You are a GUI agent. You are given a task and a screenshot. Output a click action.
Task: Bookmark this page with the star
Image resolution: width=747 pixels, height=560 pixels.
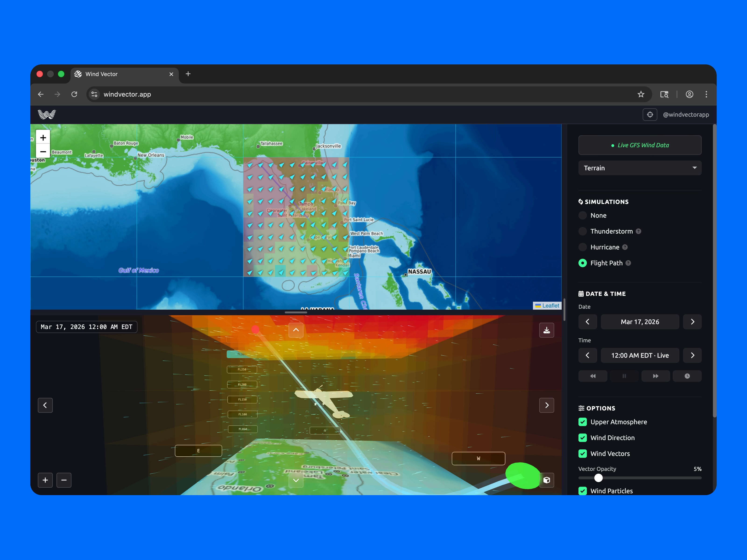(x=641, y=94)
